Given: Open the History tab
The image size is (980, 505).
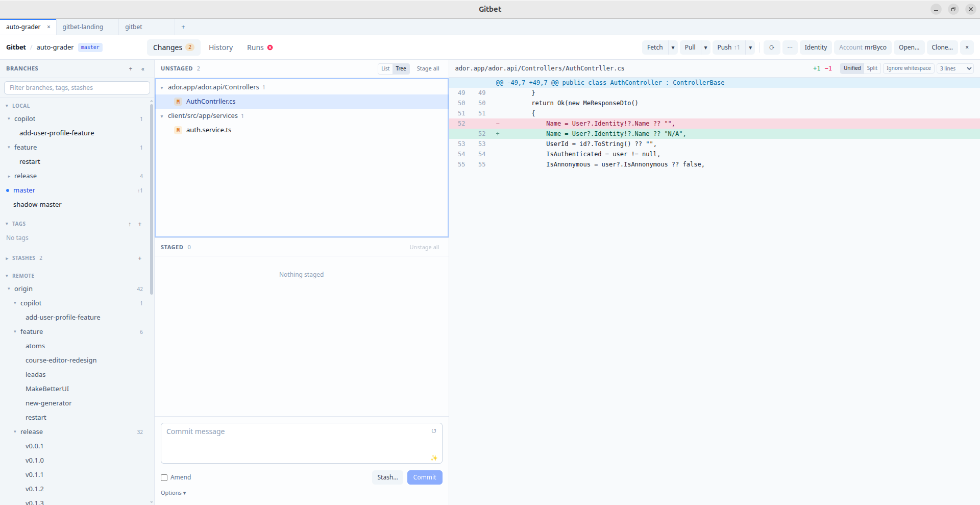Looking at the screenshot, I should tap(220, 47).
